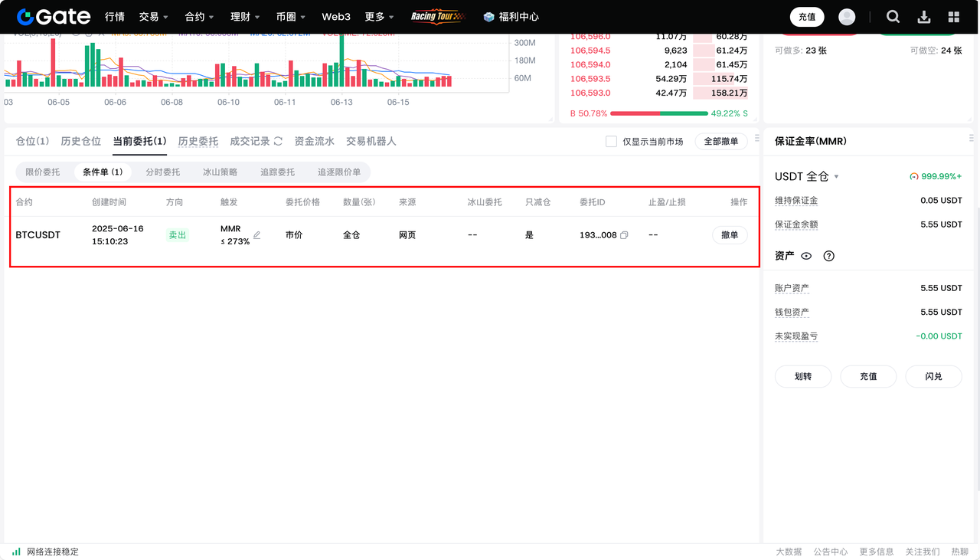The image size is (980, 560).
Task: Refresh the 成交记录 trade records icon
Action: (x=278, y=141)
